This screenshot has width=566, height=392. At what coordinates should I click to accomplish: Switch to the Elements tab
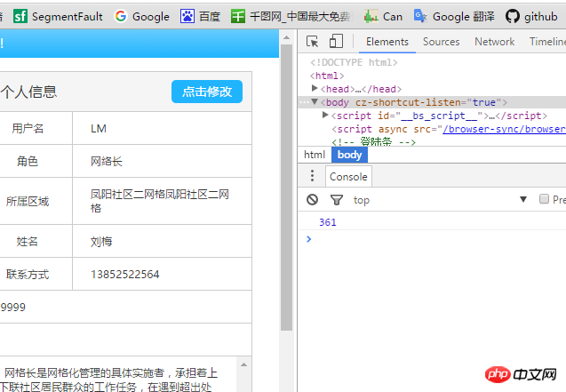(387, 42)
